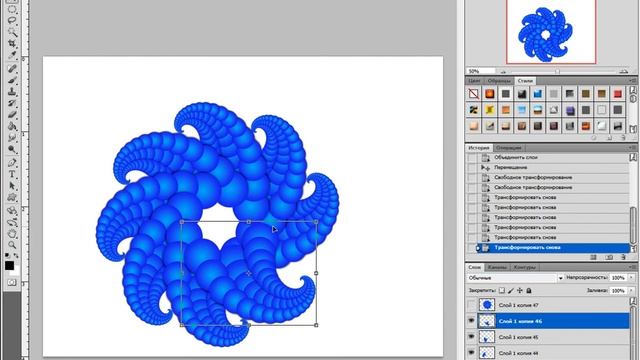Select the Clone Stamp tool
This screenshot has width=640, height=360.
tap(12, 91)
